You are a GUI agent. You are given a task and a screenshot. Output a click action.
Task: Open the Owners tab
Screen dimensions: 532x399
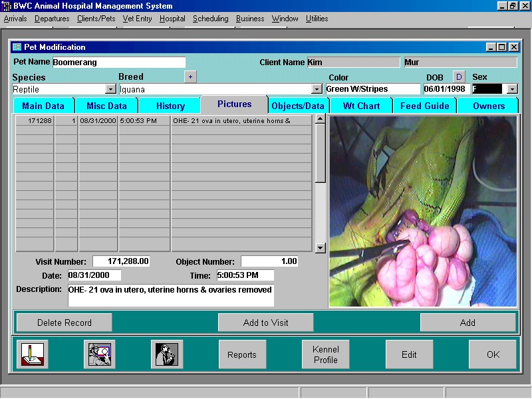click(488, 105)
